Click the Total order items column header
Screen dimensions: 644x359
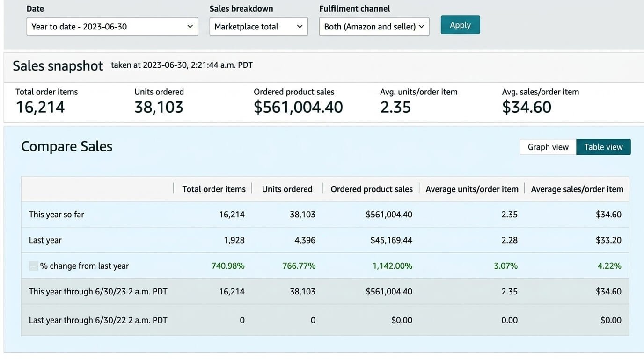[x=214, y=189]
